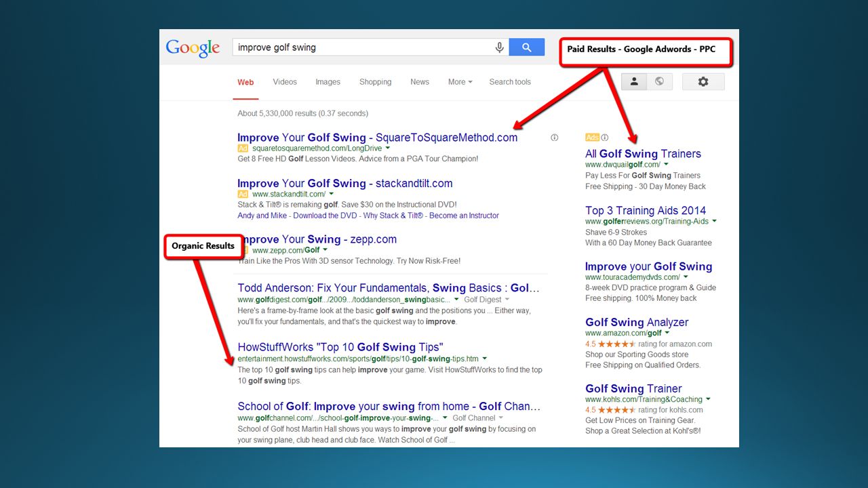Open 'All Golf Swing Trainers' ad
Viewport: 868px width, 488px height.
click(x=643, y=154)
